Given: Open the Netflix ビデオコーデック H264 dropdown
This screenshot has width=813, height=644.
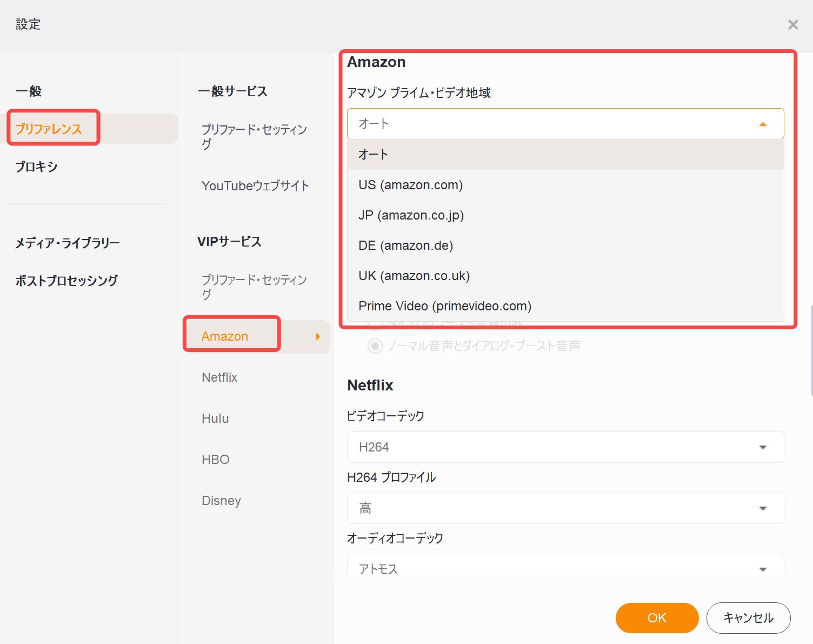Looking at the screenshot, I should 565,447.
